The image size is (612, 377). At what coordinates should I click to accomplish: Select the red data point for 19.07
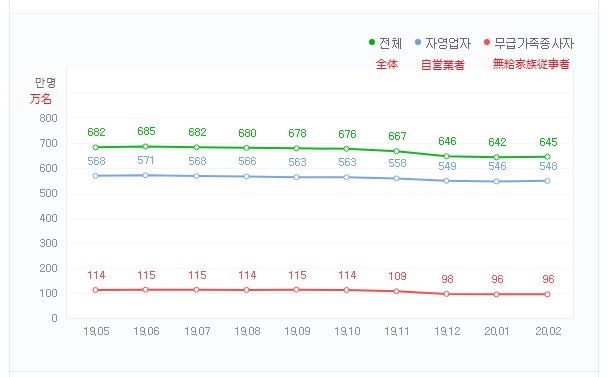pos(196,290)
